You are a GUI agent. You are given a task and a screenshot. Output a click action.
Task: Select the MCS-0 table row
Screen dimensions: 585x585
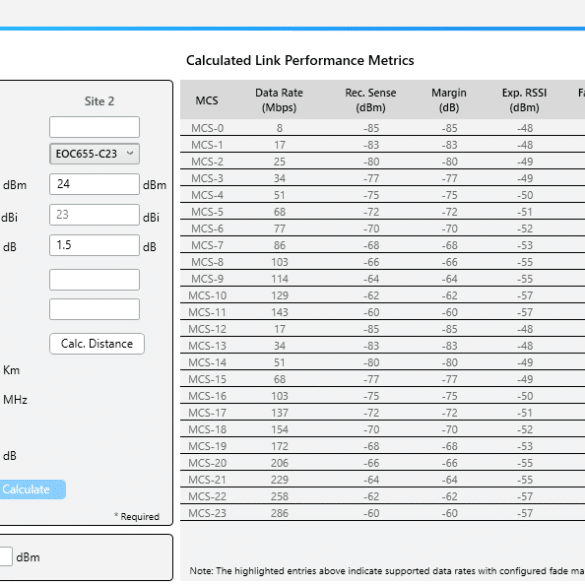point(382,128)
